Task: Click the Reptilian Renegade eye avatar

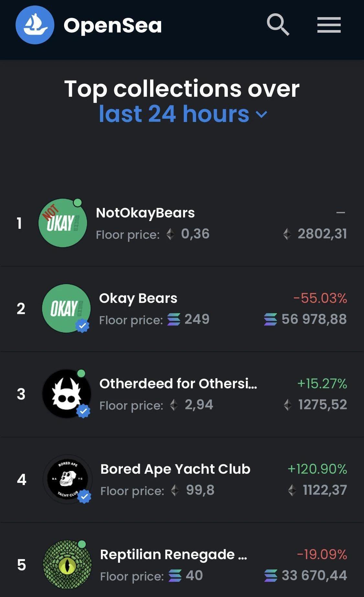Action: (67, 564)
